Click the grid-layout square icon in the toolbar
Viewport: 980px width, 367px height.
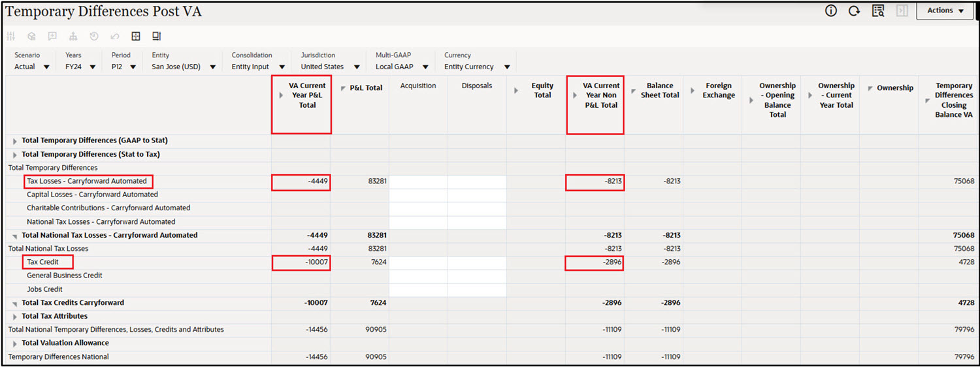[136, 37]
